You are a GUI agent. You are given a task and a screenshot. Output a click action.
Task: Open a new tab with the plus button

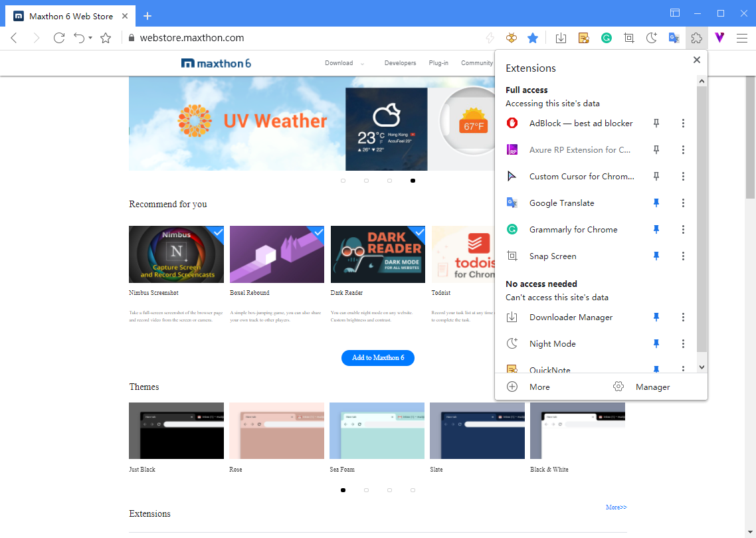click(147, 17)
